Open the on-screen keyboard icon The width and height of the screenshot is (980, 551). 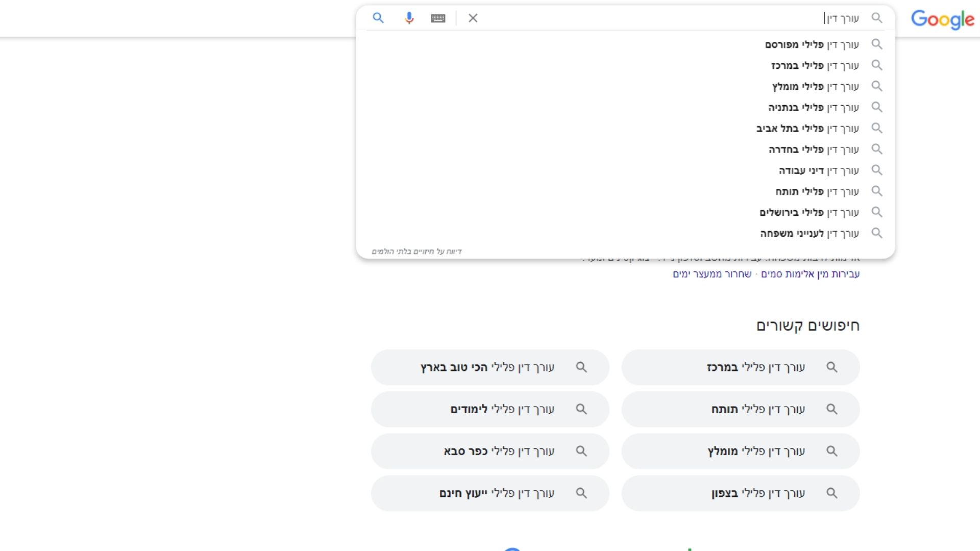438,18
